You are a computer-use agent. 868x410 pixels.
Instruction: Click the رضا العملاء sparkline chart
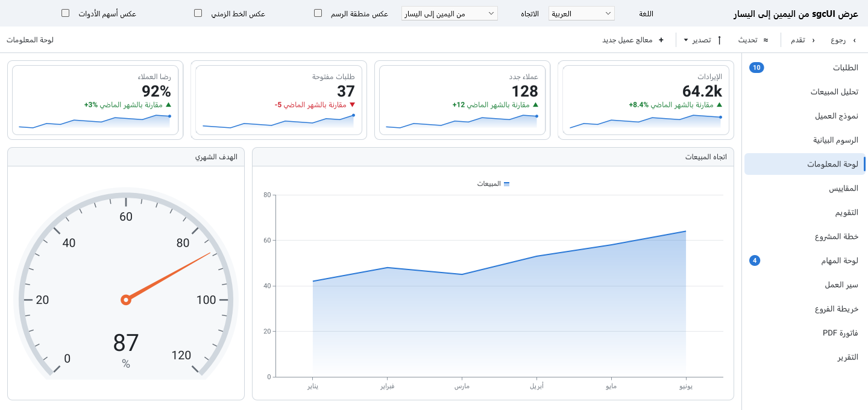coord(95,122)
